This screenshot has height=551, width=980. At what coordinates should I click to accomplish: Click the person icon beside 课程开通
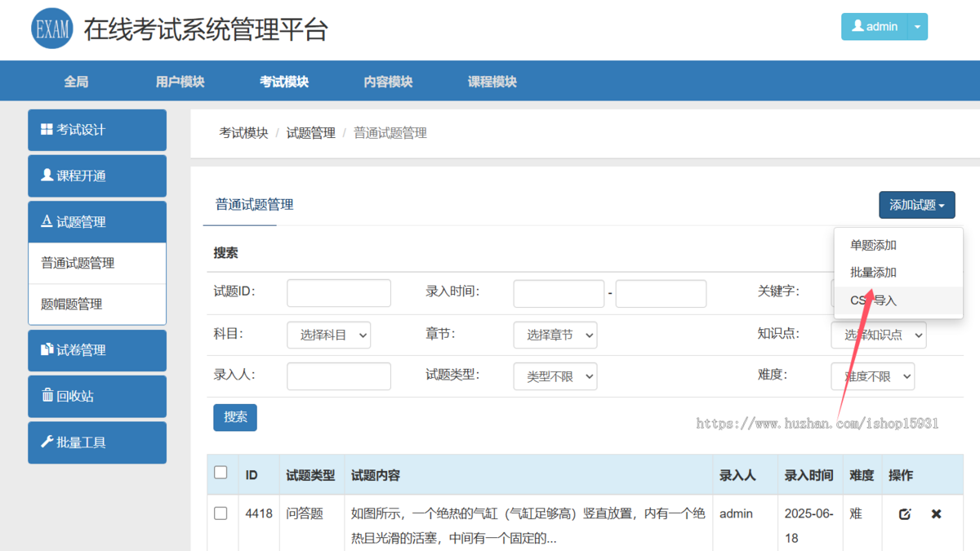(x=47, y=176)
